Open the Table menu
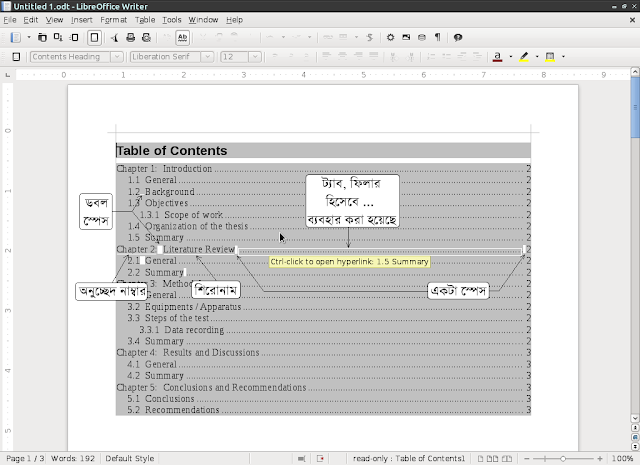The height and width of the screenshot is (465, 640). [x=145, y=20]
